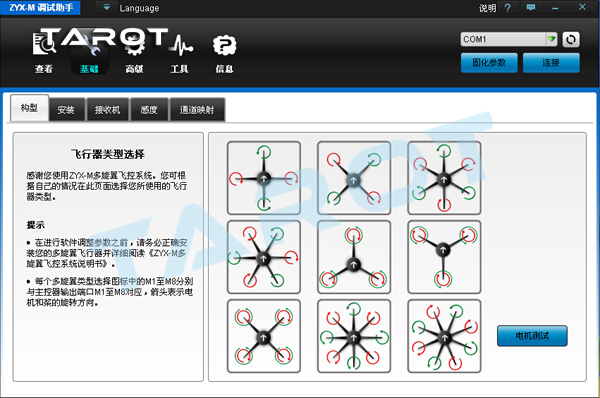
Task: Switch to the 安装 tab
Action: click(x=66, y=110)
